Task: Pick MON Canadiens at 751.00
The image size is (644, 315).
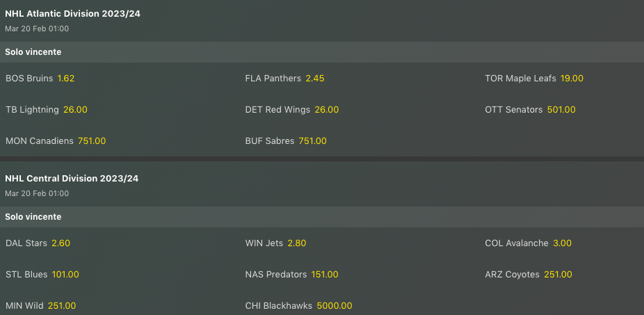Action: pyautogui.click(x=91, y=141)
